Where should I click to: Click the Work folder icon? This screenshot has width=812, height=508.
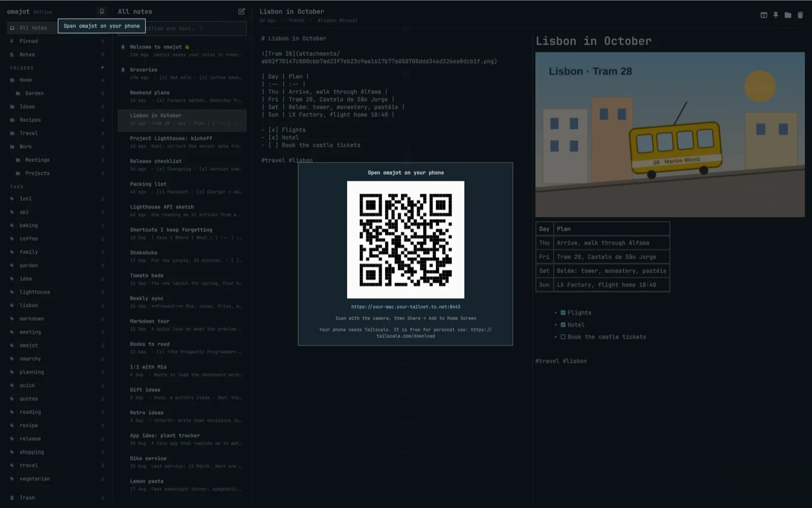click(x=12, y=147)
